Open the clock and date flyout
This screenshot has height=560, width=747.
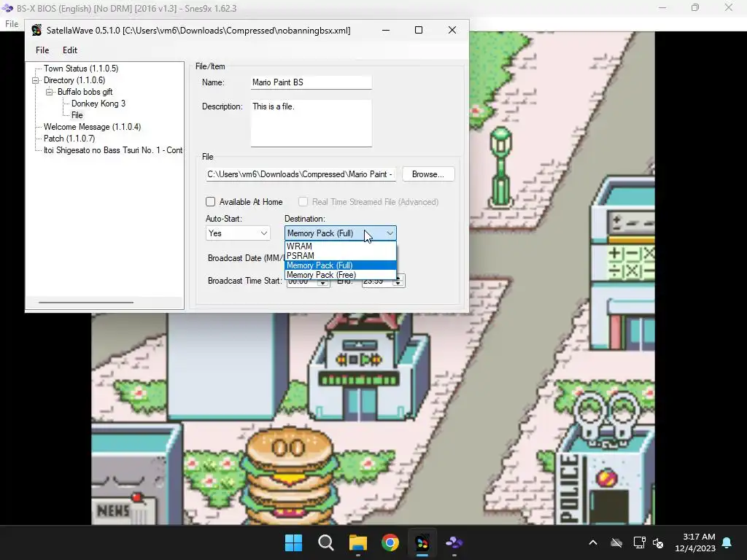pos(695,542)
